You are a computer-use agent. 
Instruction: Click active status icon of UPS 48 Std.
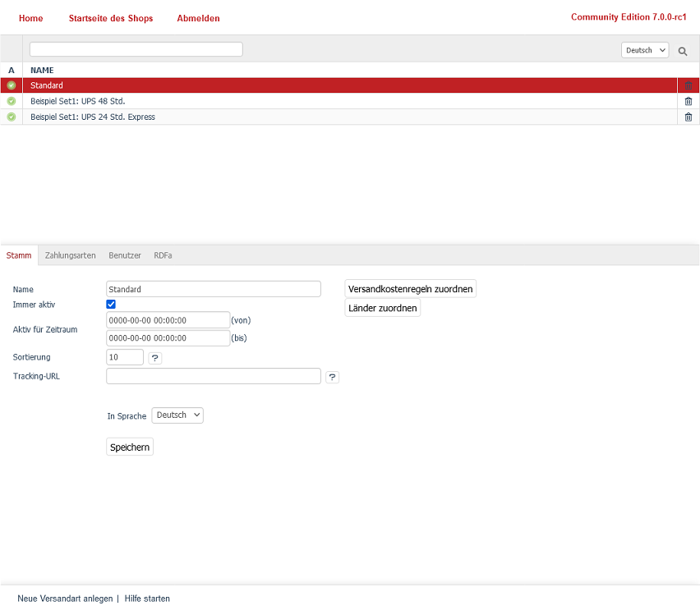click(12, 101)
